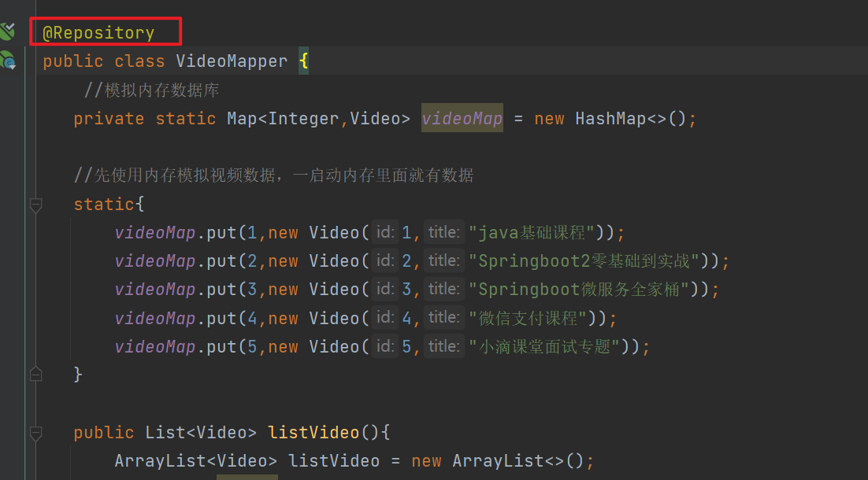This screenshot has width=868, height=480.
Task: Click the string "小滴课堂面试专题"
Action: click(544, 347)
